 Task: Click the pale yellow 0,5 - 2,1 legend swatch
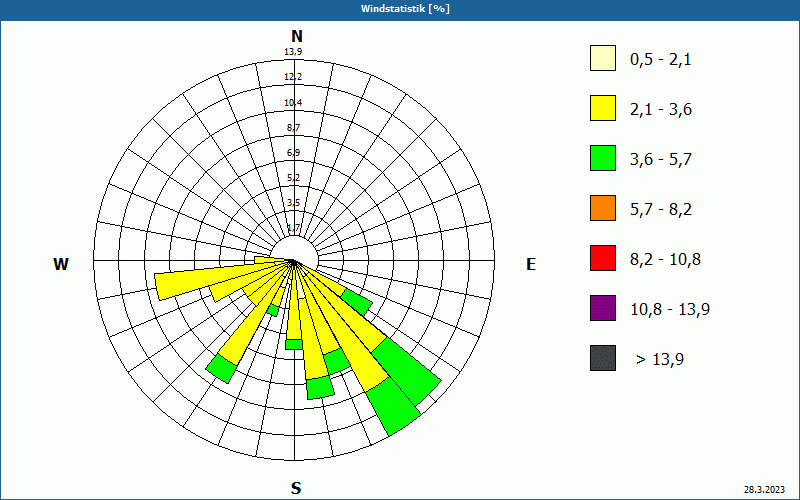[x=603, y=58]
